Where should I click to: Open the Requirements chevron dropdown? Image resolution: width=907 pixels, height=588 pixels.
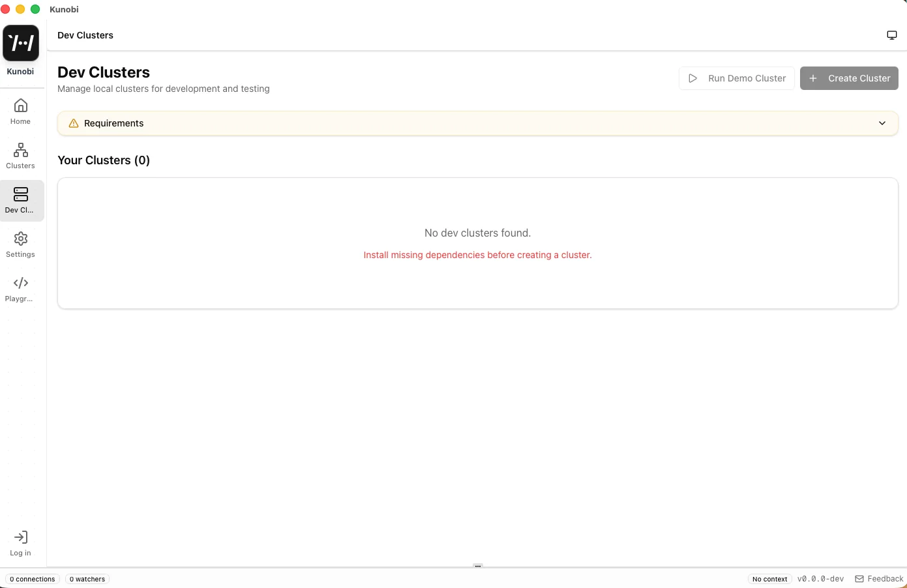coord(882,123)
